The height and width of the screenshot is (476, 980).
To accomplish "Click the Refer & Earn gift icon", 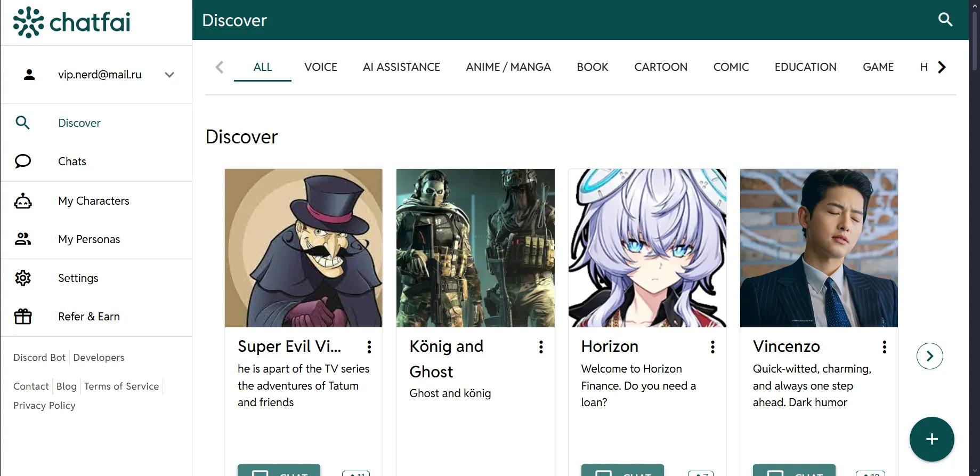I will coord(23,317).
